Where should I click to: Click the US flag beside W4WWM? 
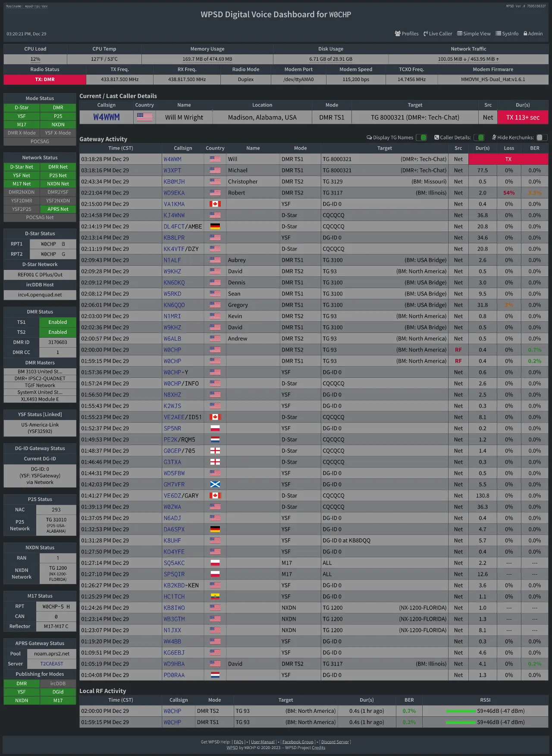[x=144, y=117]
